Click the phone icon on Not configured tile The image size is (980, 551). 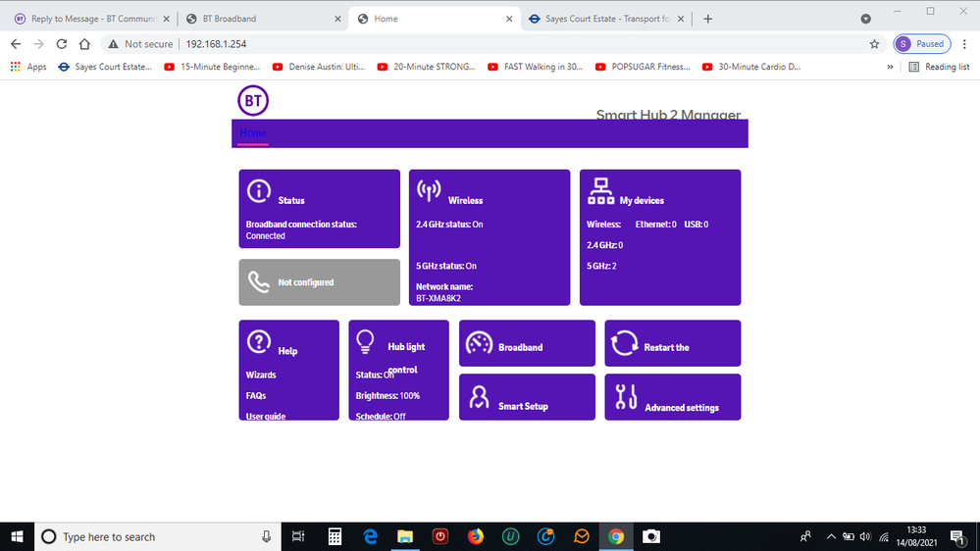click(258, 282)
